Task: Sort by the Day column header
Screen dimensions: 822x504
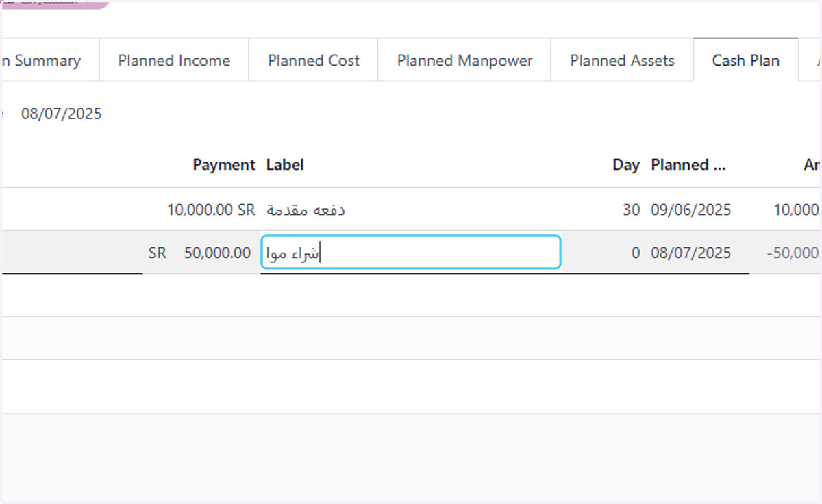Action: (626, 165)
